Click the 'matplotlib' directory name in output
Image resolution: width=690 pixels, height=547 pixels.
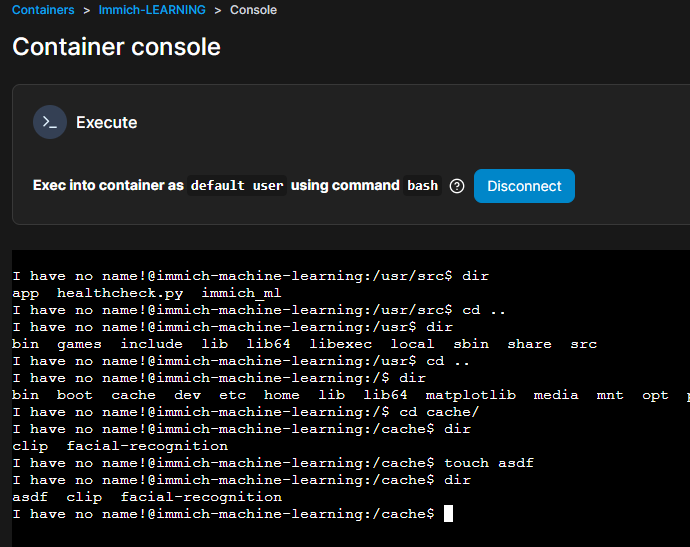pos(470,395)
